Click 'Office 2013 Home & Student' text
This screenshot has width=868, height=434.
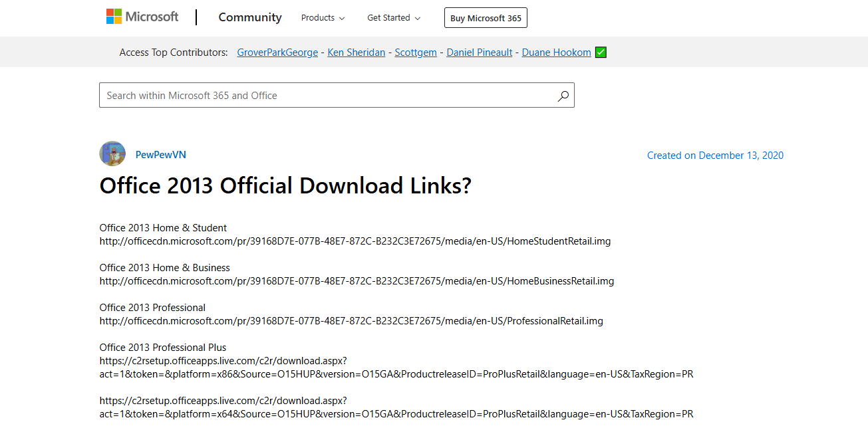click(x=163, y=228)
